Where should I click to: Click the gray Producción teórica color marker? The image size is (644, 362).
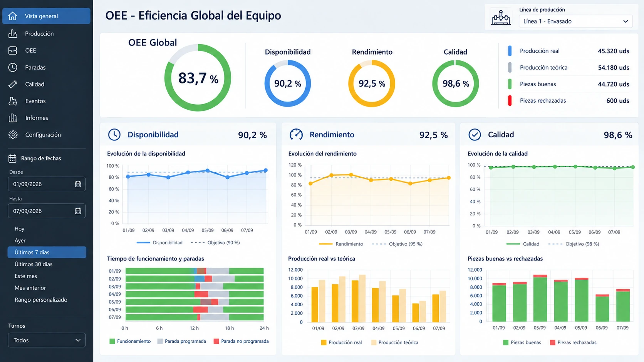coord(510,67)
